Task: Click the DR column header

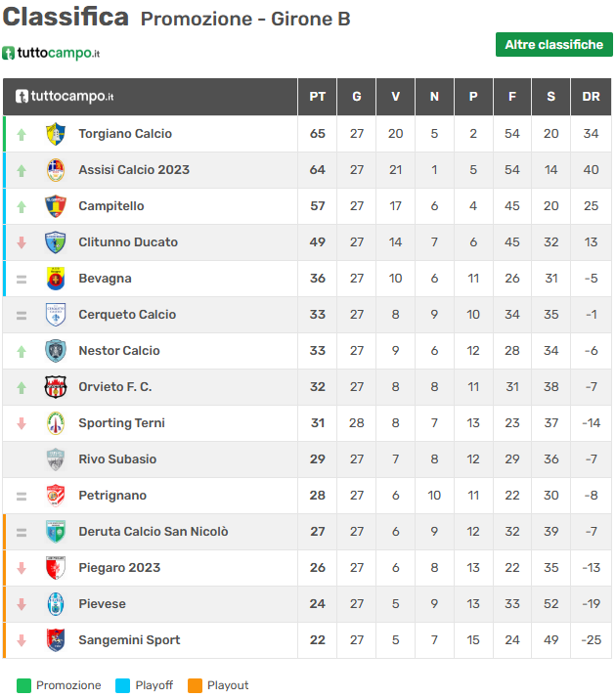Action: point(591,97)
